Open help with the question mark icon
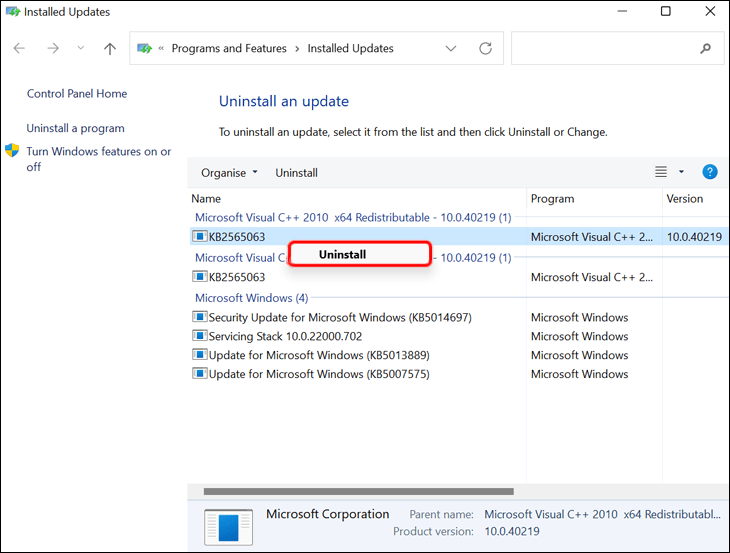 [x=710, y=172]
